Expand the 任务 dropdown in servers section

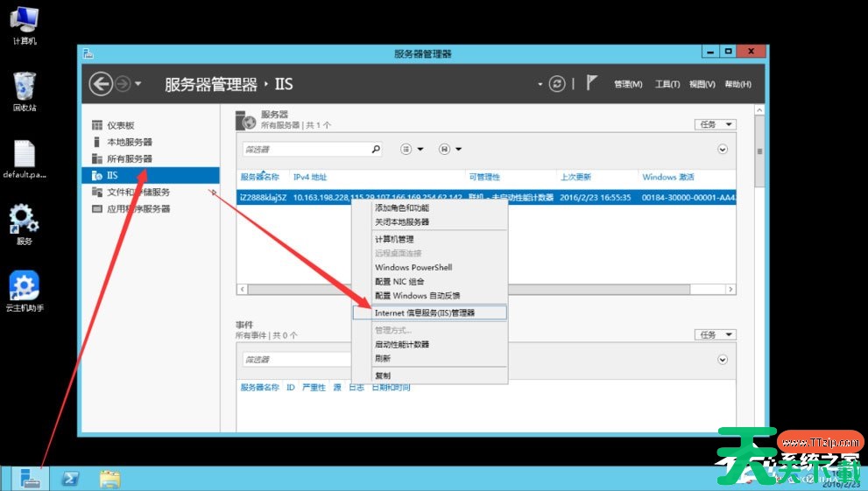coord(715,124)
